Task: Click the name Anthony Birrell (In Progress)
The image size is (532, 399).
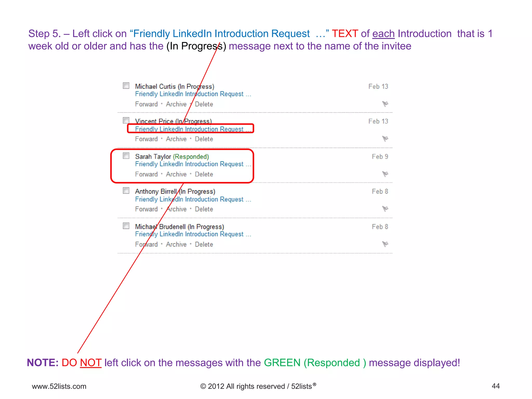Action: (x=175, y=191)
